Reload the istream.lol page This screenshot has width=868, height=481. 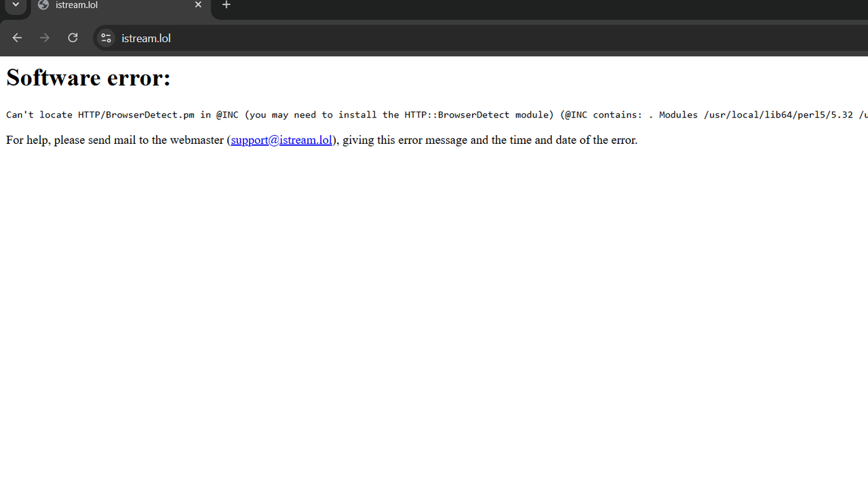[73, 38]
